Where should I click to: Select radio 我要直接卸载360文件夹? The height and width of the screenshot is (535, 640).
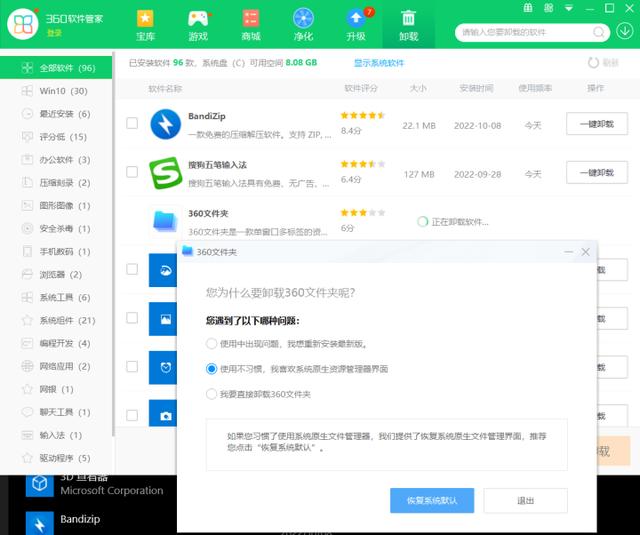point(211,394)
